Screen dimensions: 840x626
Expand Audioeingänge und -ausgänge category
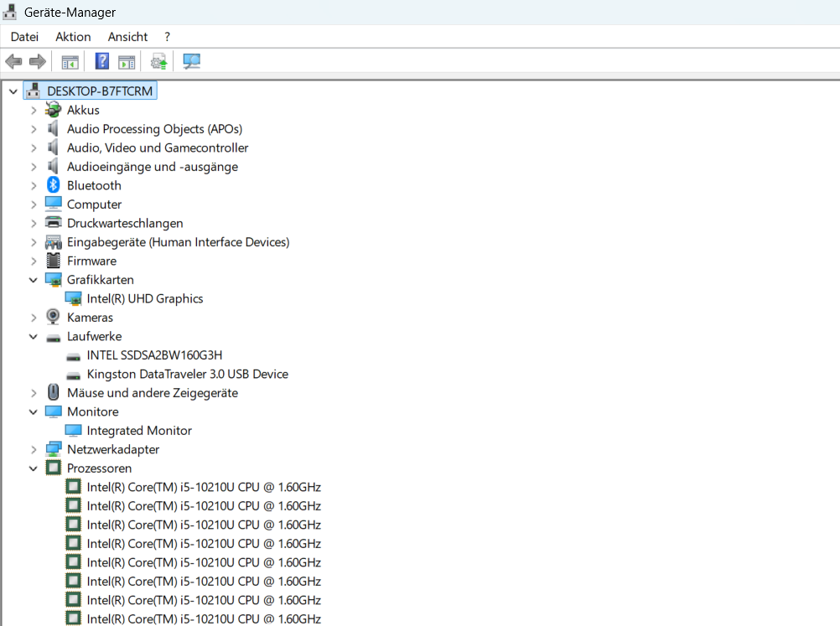(34, 167)
